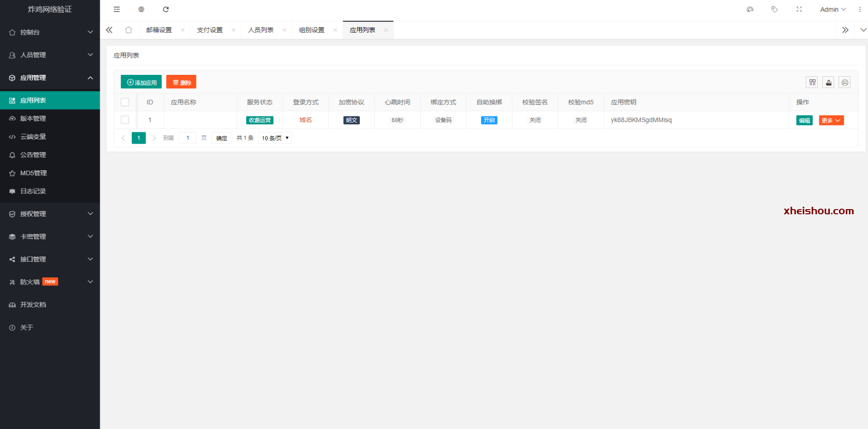This screenshot has width=868, height=429.
Task: Toggle the 明文 encryption protocol badge
Action: click(x=351, y=120)
